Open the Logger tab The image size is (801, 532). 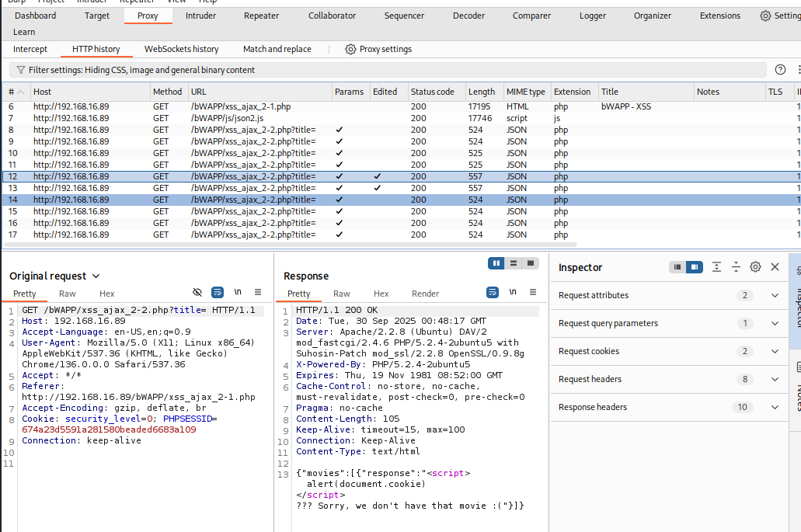point(593,16)
